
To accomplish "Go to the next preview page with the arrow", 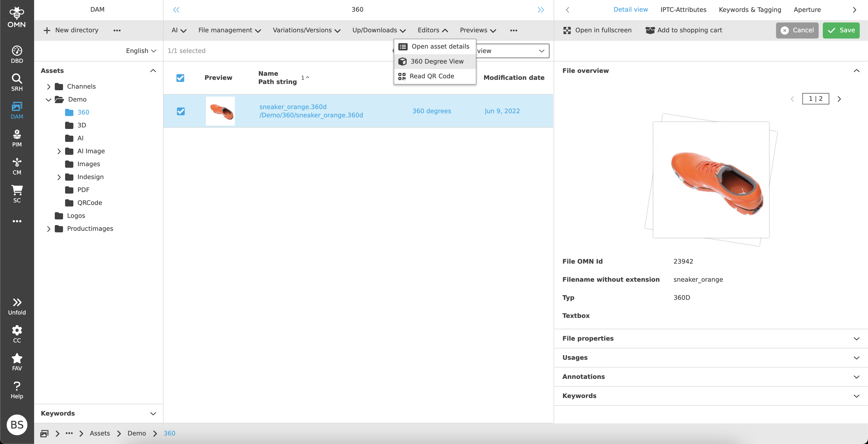I will pyautogui.click(x=839, y=99).
